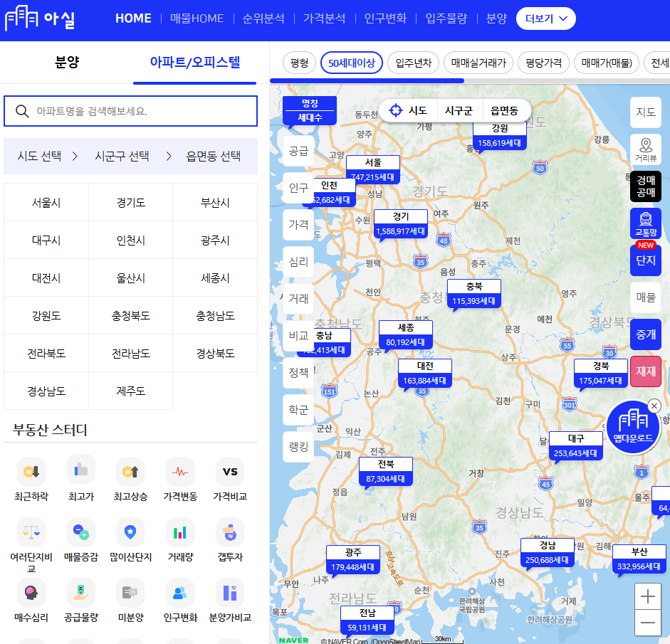Zoom in on the map

[x=648, y=596]
